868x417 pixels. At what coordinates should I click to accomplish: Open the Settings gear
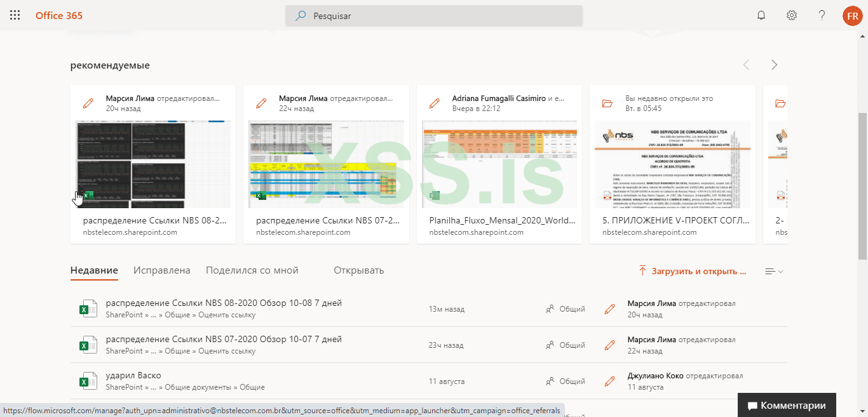pyautogui.click(x=791, y=15)
